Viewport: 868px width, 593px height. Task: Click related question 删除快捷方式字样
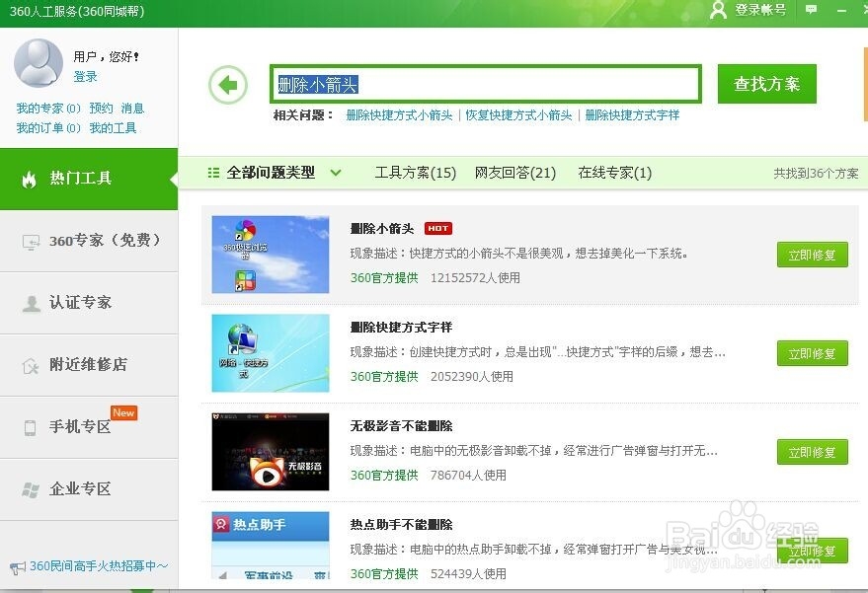pyautogui.click(x=632, y=115)
